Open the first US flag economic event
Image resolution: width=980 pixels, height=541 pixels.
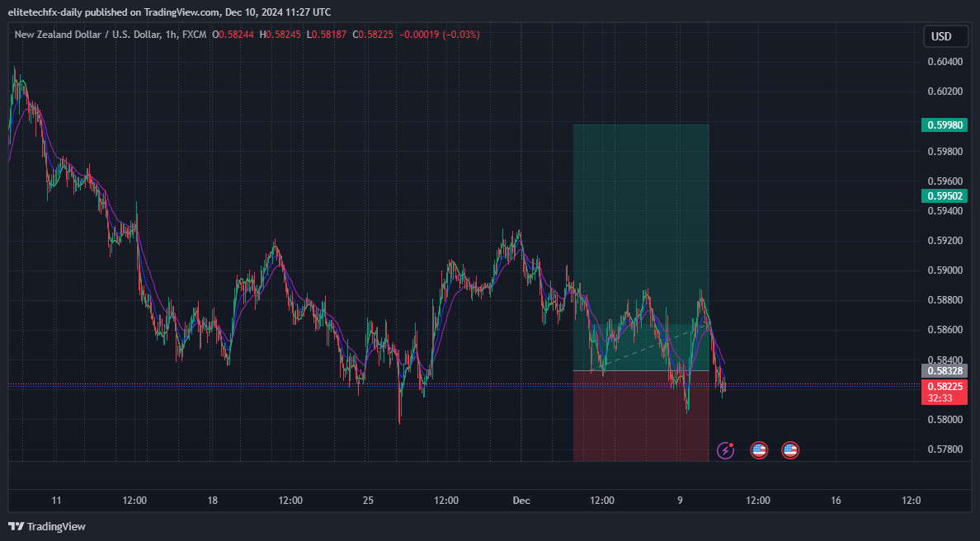point(759,449)
